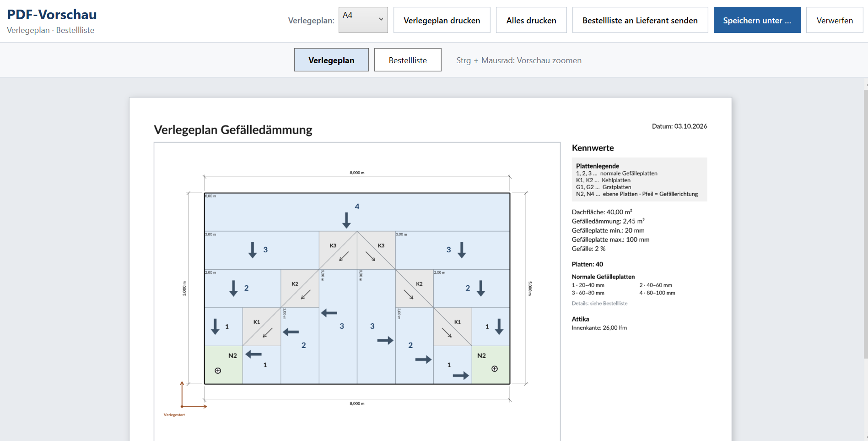Switch to the Bestellliste tab
Viewport: 868px width, 441px height.
[408, 60]
